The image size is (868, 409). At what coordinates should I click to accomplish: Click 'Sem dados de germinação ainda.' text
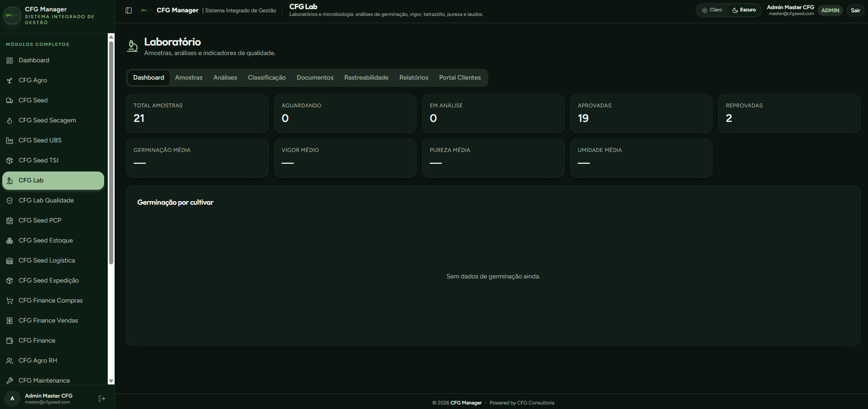point(493,277)
